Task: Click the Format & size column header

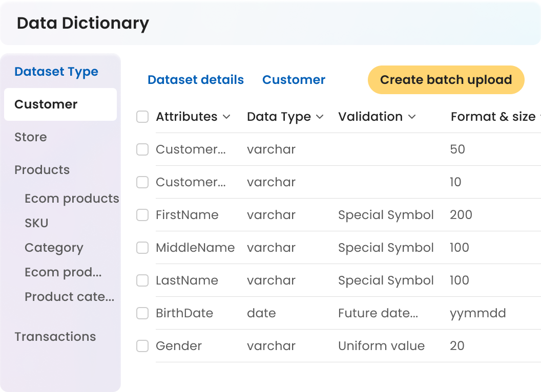Action: (x=493, y=117)
